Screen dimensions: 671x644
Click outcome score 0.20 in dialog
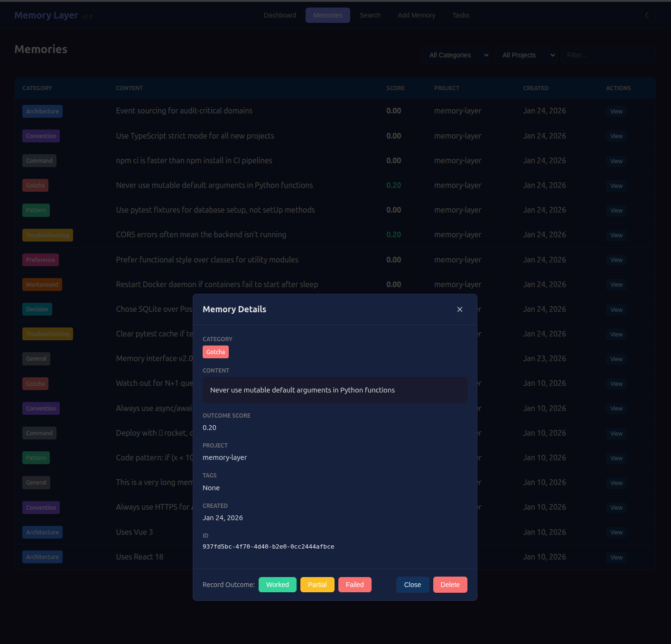pos(209,428)
